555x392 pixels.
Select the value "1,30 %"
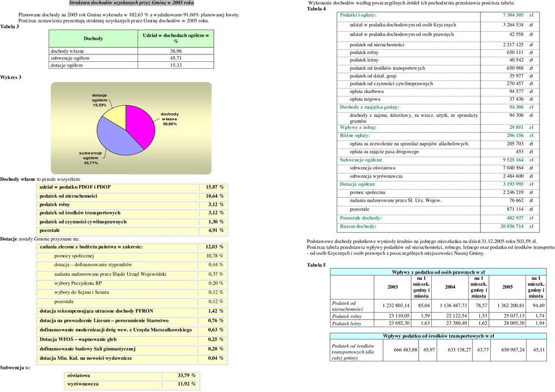216,221
